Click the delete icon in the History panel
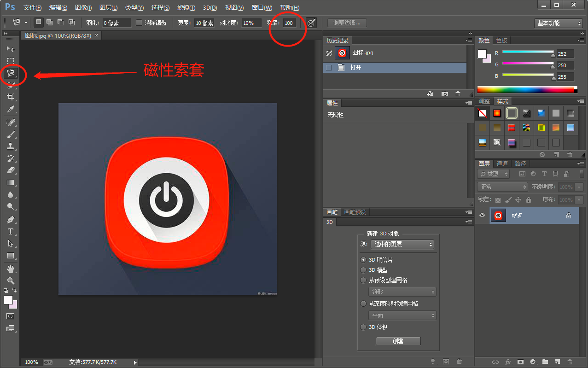 (x=458, y=93)
